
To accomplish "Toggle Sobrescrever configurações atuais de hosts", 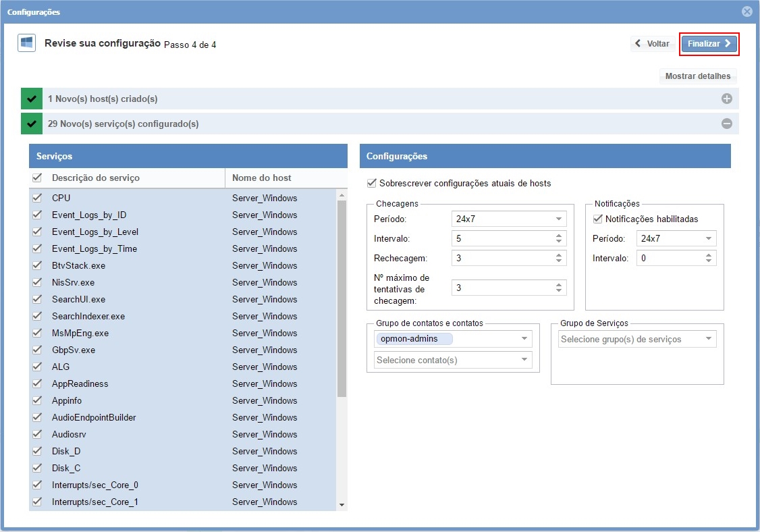I will [371, 183].
